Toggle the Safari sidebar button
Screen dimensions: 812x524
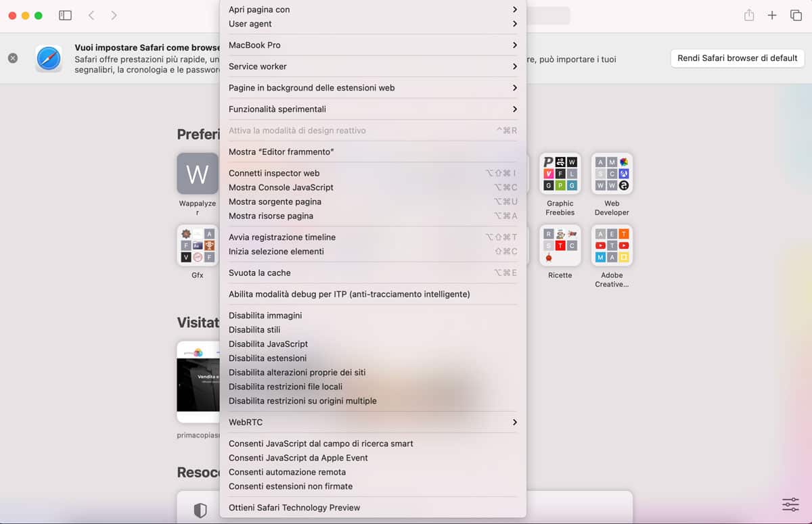point(65,15)
